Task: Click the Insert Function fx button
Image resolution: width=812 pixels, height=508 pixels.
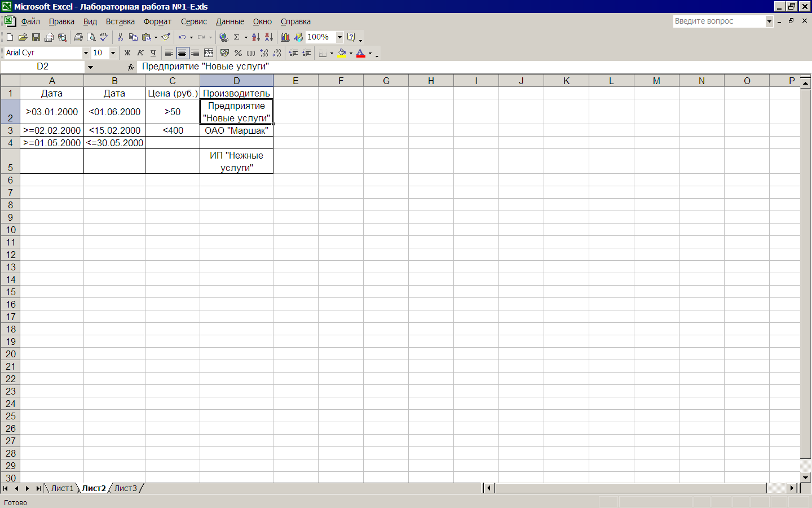Action: click(131, 67)
